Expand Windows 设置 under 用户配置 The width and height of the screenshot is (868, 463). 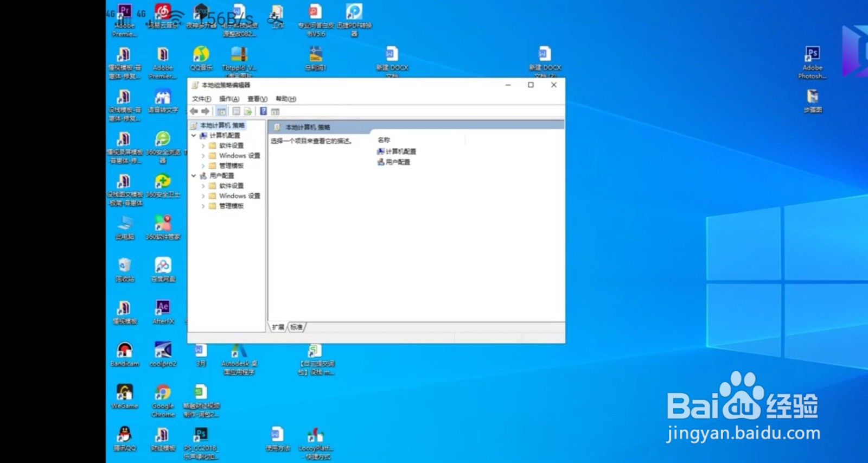[x=203, y=196]
